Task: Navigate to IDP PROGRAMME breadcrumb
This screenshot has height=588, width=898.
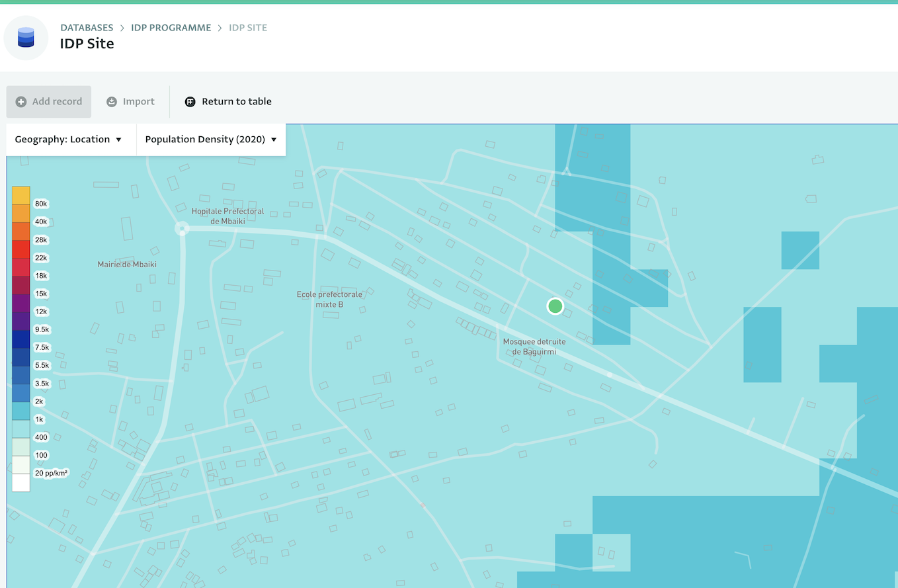Action: (x=171, y=28)
